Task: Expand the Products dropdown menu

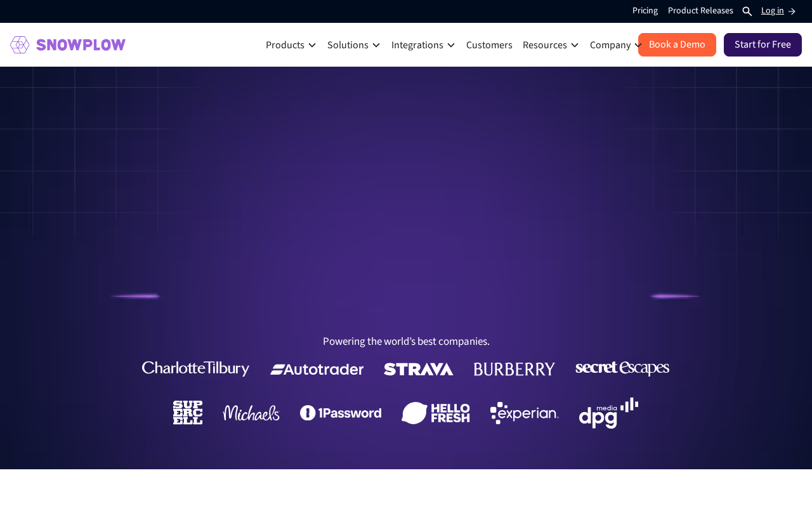Action: (291, 45)
